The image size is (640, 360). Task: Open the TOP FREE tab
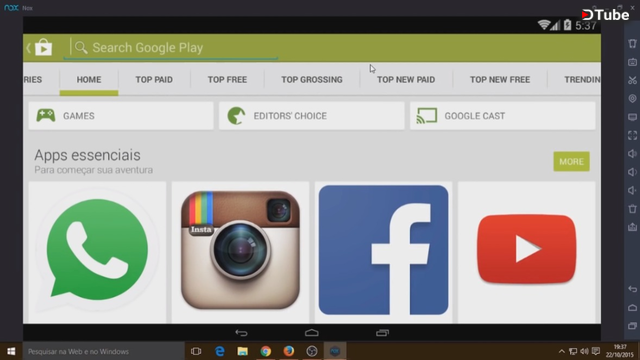coord(227,80)
